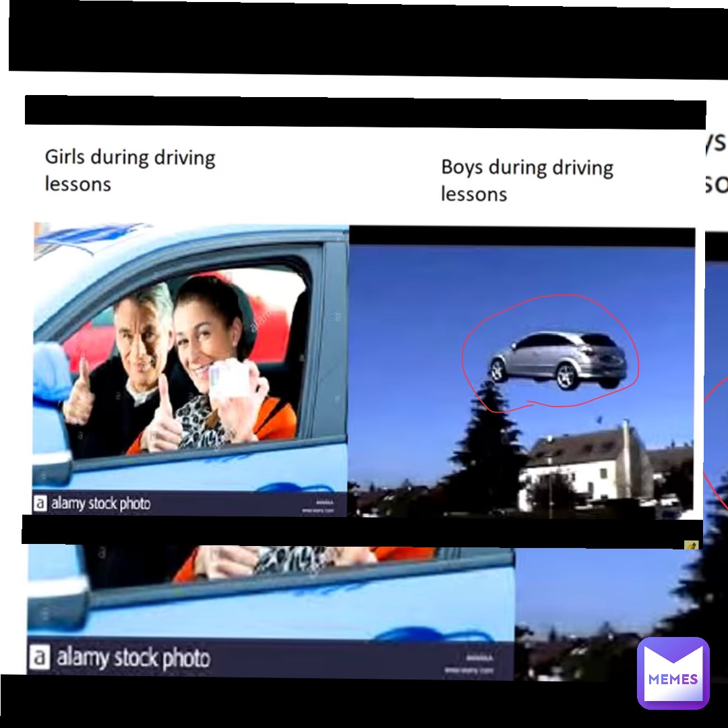The width and height of the screenshot is (728, 728).
Task: Click the large alamy 'a' logo in lower strip
Action: pos(39,658)
